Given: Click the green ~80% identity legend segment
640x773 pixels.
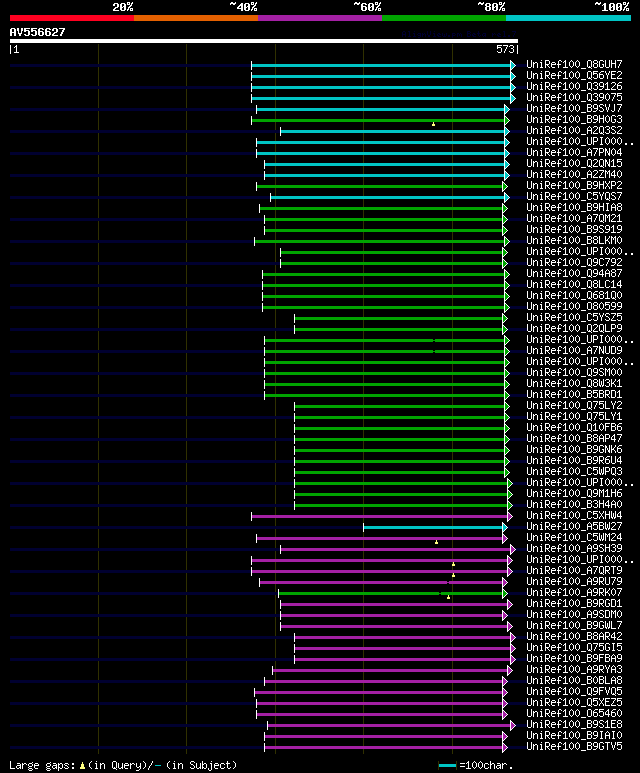Looking at the screenshot, I should click(444, 18).
